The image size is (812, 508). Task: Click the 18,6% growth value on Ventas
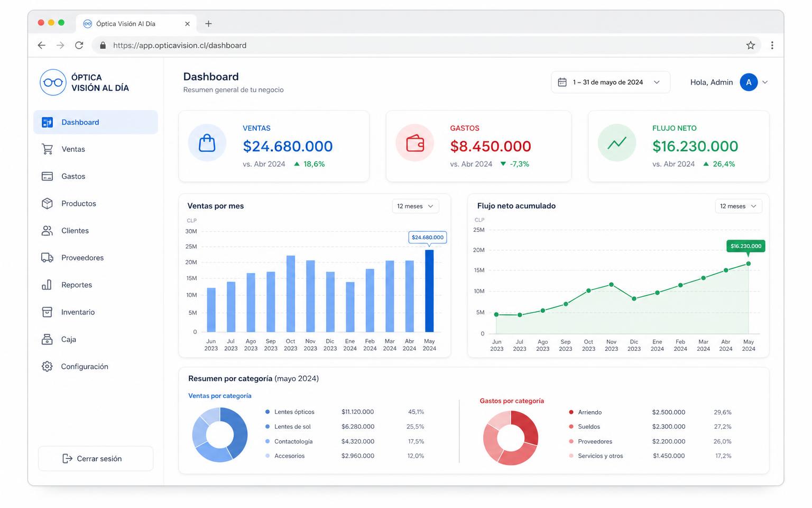314,164
